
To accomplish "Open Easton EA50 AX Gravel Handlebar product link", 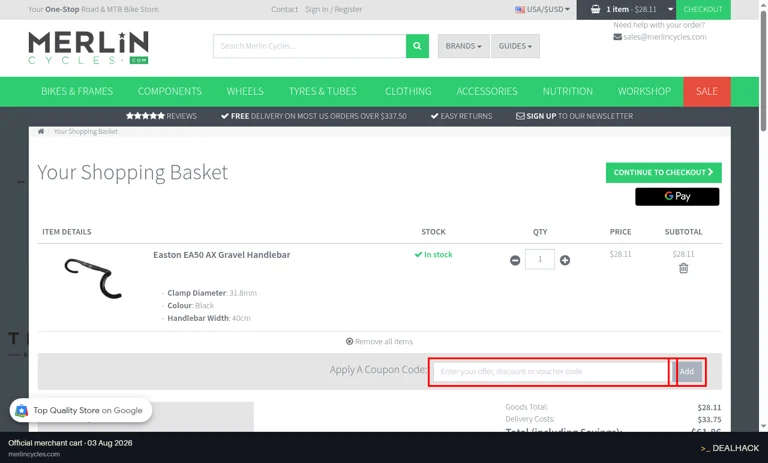I will point(222,255).
